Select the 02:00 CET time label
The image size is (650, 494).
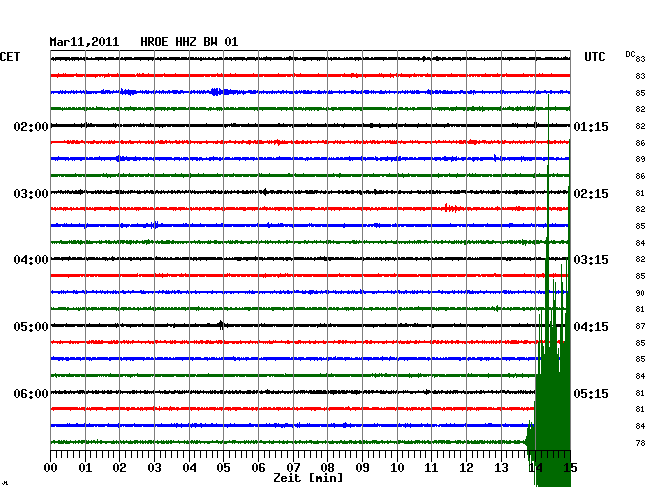click(31, 126)
